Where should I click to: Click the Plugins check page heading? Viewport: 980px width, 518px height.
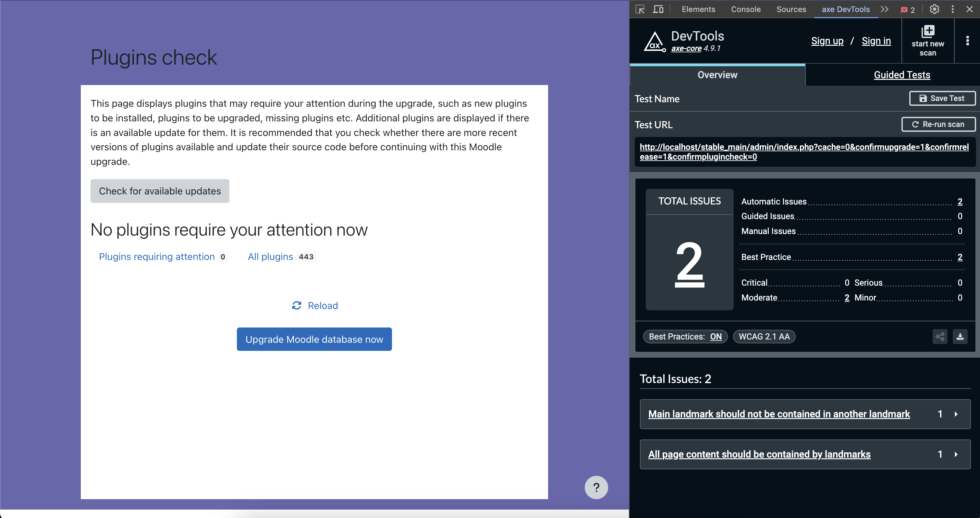click(154, 57)
